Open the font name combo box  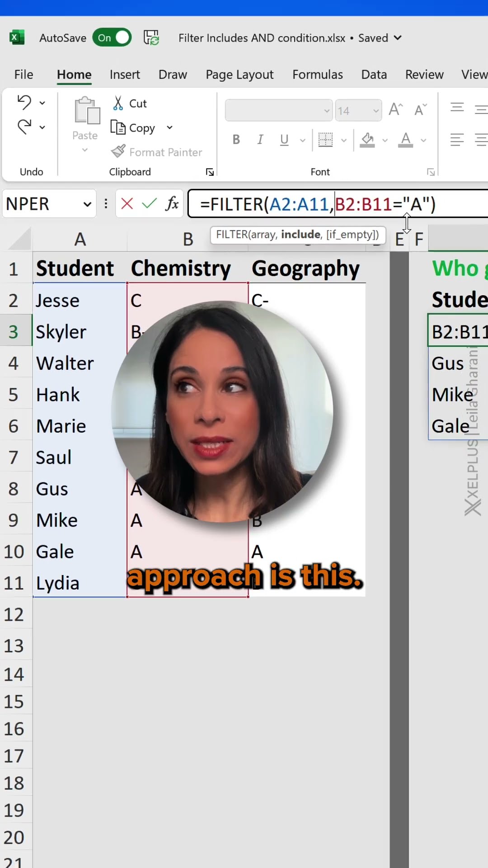(x=279, y=110)
